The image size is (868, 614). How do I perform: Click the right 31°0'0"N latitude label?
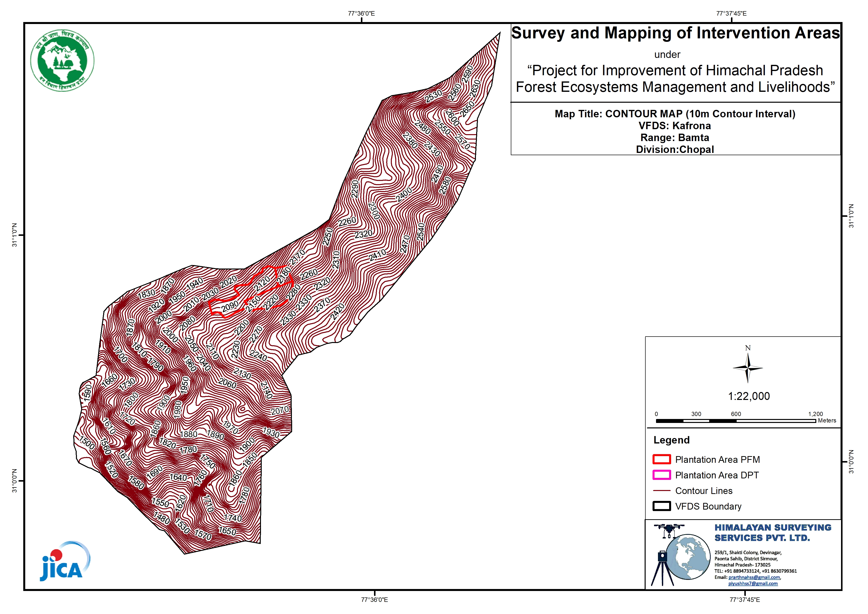pyautogui.click(x=851, y=462)
